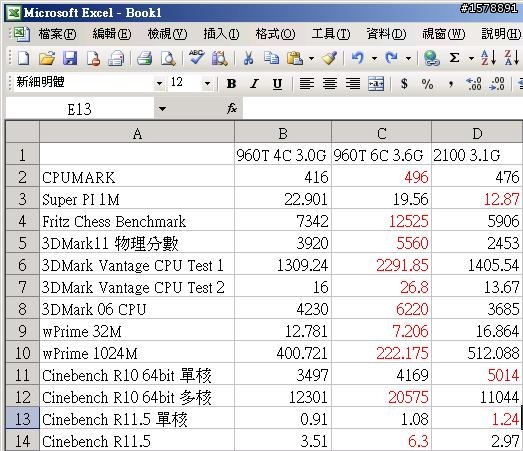Image resolution: width=523 pixels, height=451 pixels.
Task: Click in the formula bar input
Action: coord(383,109)
